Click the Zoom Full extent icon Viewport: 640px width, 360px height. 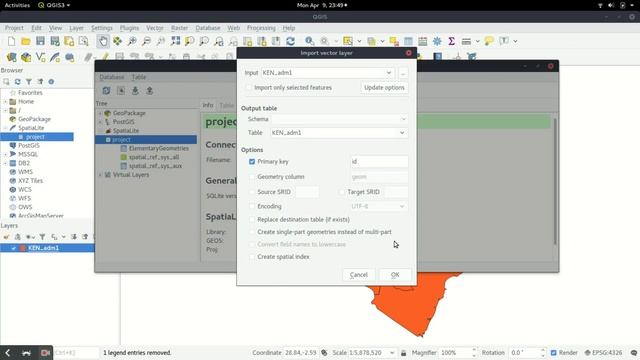[176, 41]
